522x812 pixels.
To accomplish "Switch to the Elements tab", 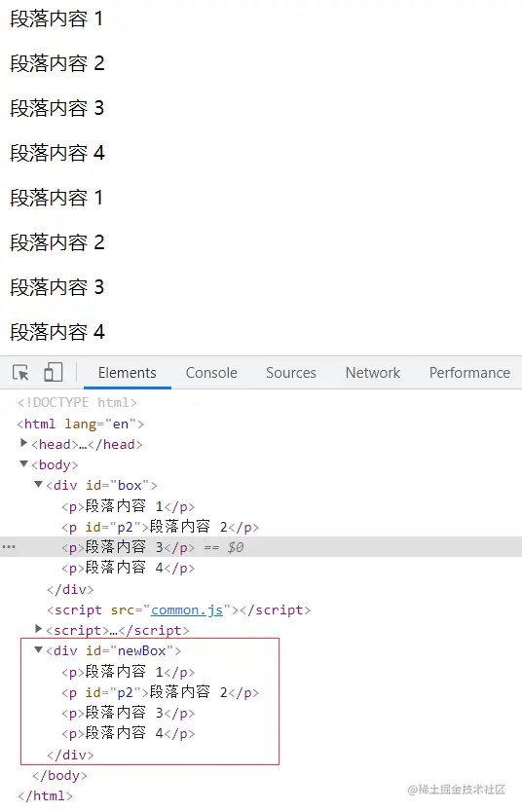I will click(x=127, y=373).
